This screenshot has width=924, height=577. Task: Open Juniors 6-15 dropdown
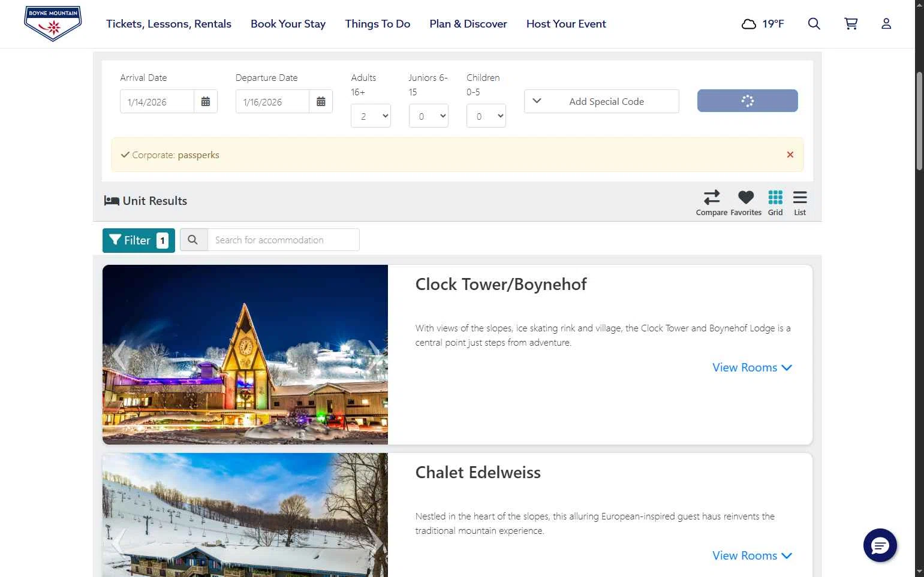tap(429, 116)
